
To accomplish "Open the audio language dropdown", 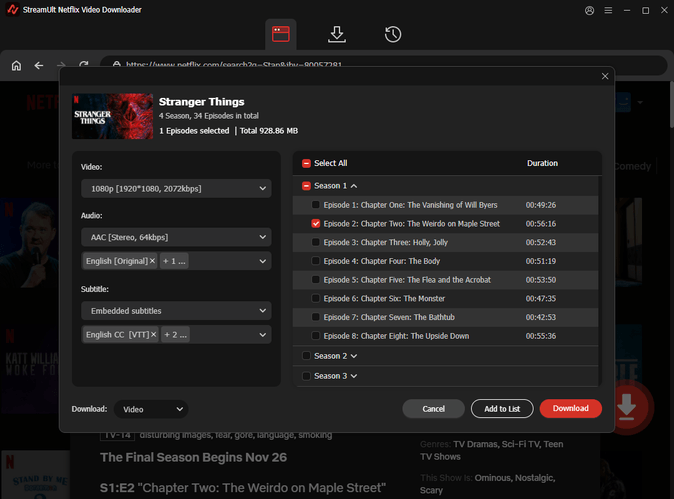I will click(176, 261).
